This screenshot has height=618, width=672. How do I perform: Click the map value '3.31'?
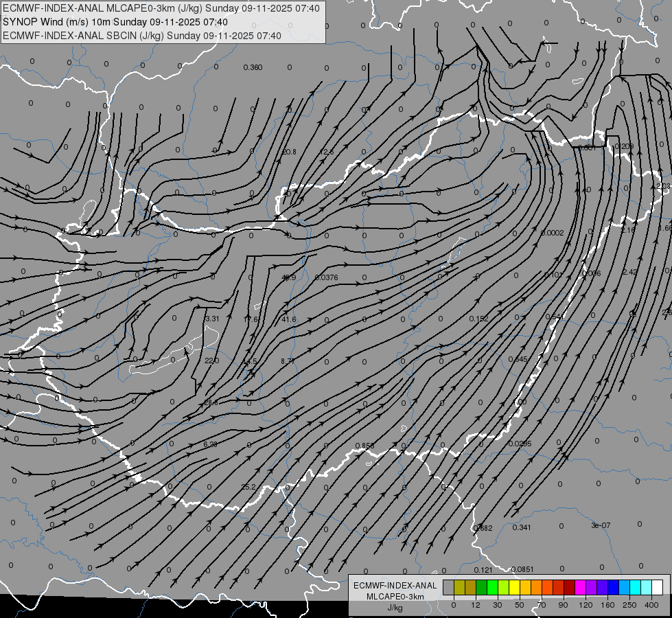click(x=212, y=319)
